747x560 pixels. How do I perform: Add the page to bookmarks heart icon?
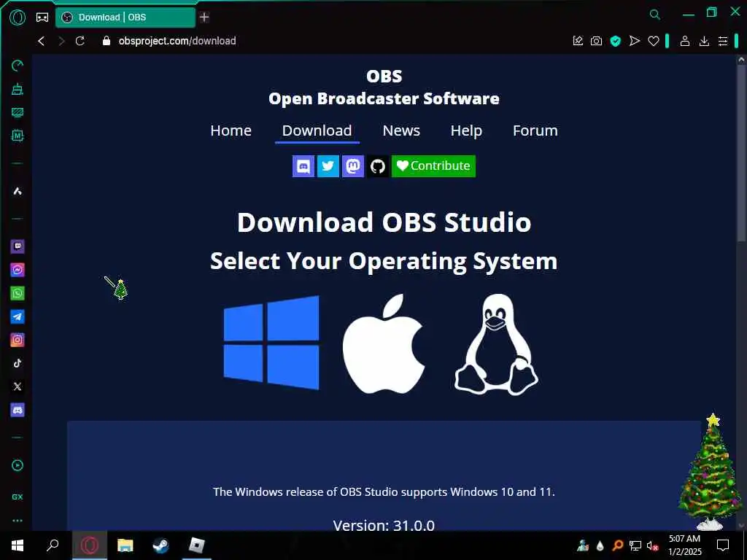coord(654,42)
